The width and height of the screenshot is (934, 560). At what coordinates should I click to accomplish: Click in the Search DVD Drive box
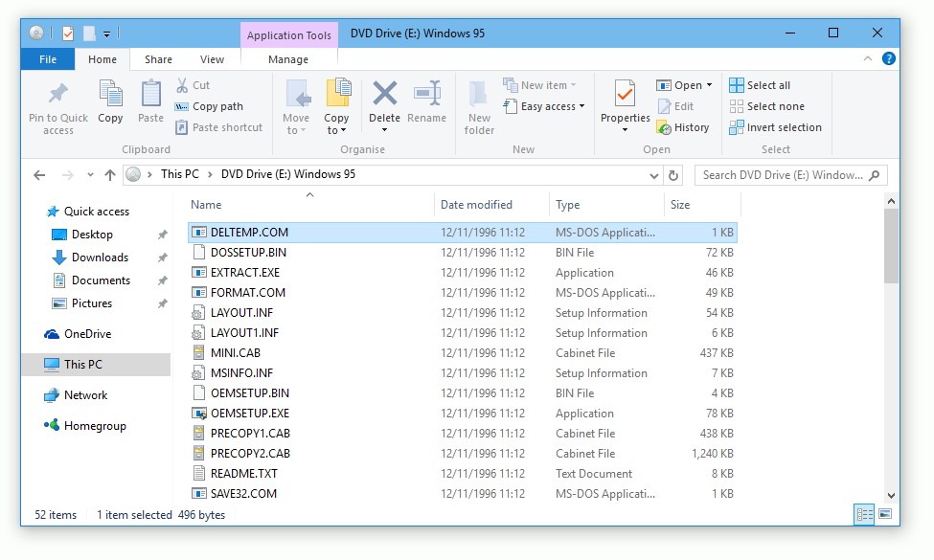tap(791, 175)
